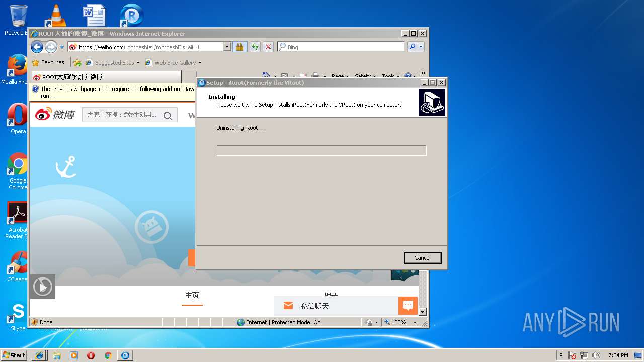Open Chrome from the taskbar
Viewport: 644px width, 362px height.
[108, 355]
